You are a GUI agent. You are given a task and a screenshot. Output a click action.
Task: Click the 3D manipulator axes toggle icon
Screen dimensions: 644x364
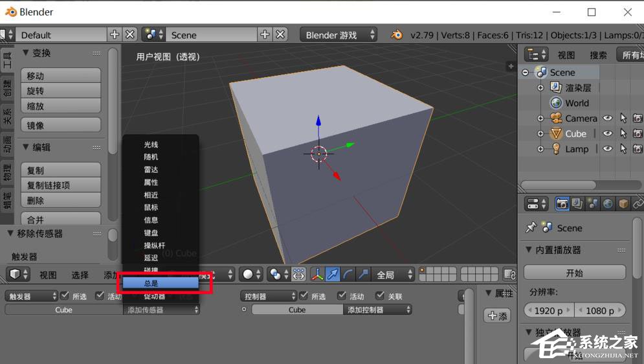[316, 275]
